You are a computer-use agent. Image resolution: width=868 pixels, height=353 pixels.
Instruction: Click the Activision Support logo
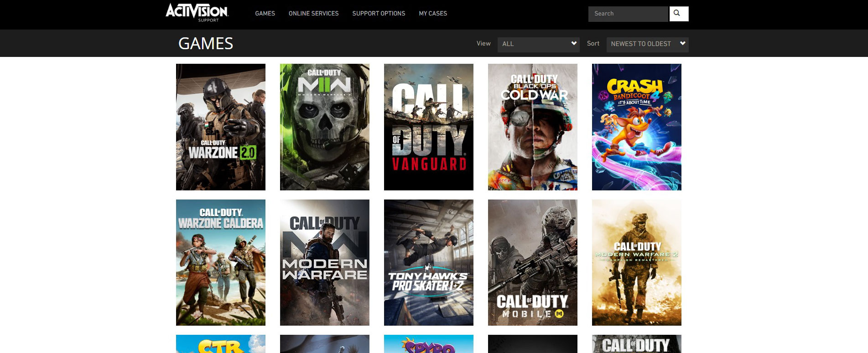(197, 13)
